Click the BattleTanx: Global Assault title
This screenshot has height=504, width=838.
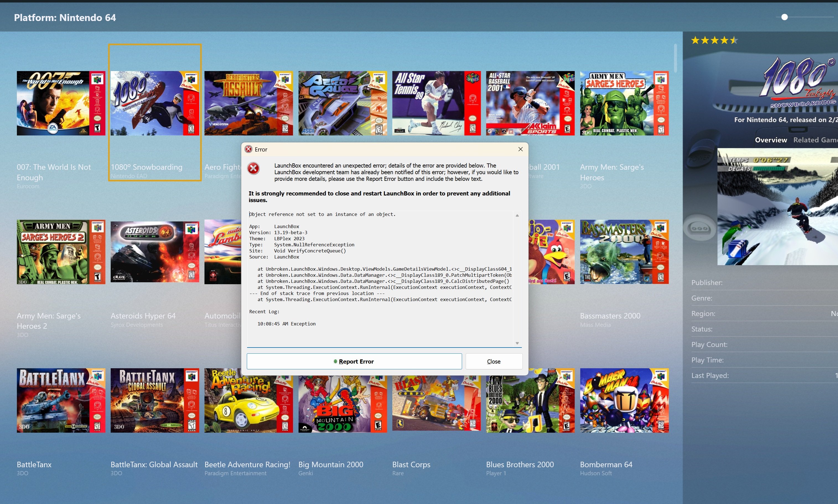154,464
